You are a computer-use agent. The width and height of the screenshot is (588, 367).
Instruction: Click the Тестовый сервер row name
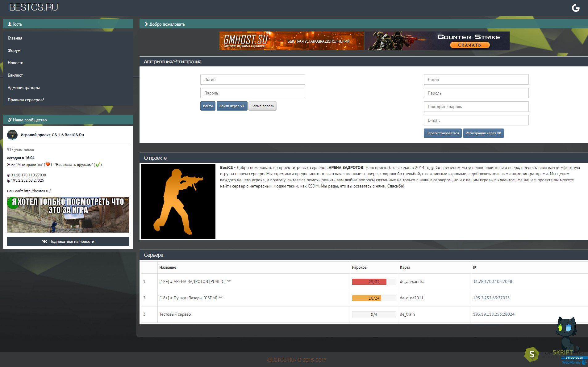pyautogui.click(x=175, y=314)
